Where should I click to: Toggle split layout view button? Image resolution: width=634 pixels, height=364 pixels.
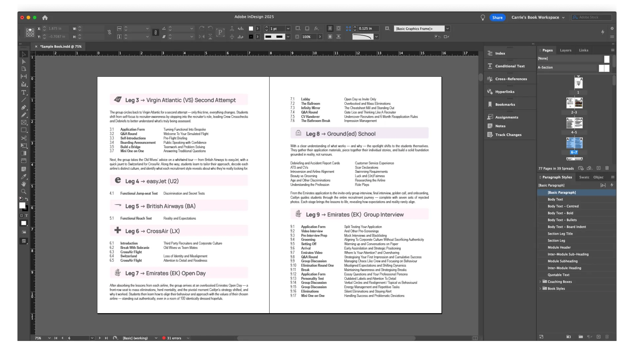coord(475,338)
